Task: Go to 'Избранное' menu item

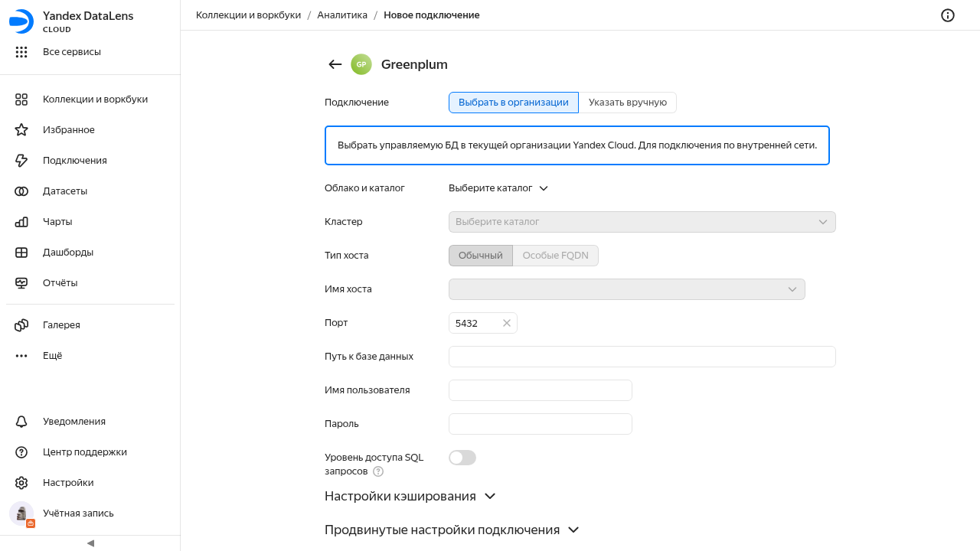Action: click(69, 130)
